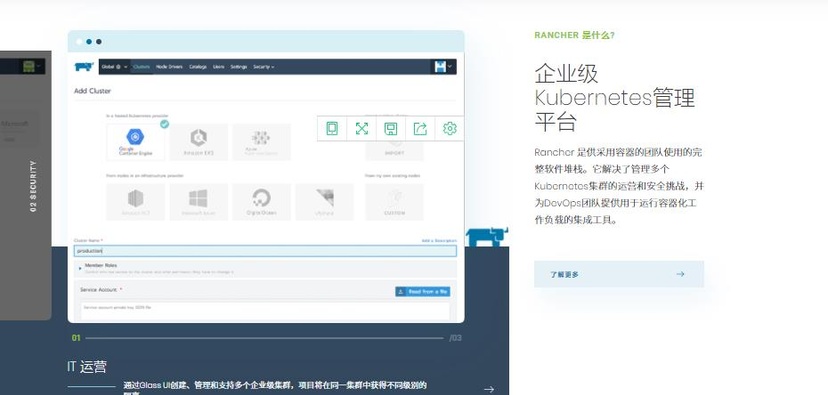Select the Google Container Engine provider
The width and height of the screenshot is (828, 395).
tap(135, 142)
